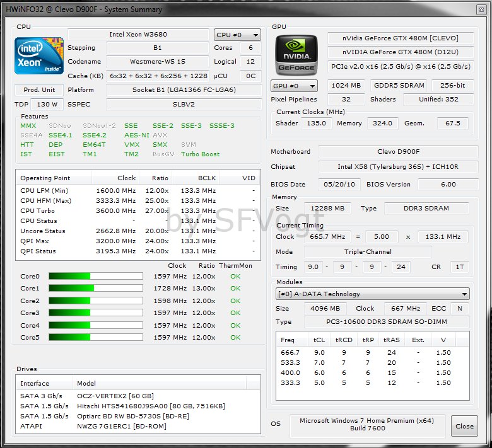The height and width of the screenshot is (448, 492).
Task: Click the Intel Xeon W3680 name field
Action: point(138,35)
